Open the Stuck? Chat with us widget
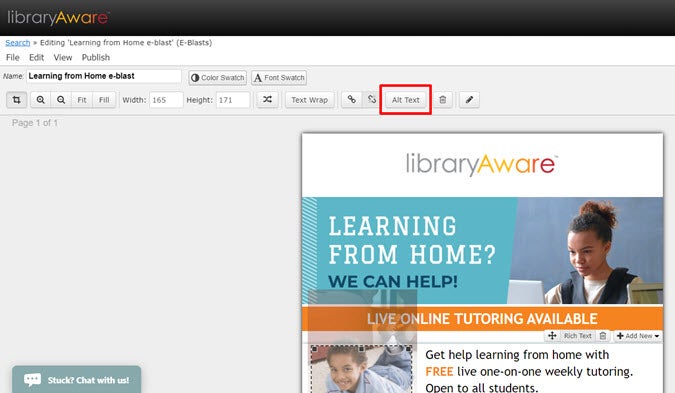Image resolution: width=675 pixels, height=393 pixels. [77, 380]
